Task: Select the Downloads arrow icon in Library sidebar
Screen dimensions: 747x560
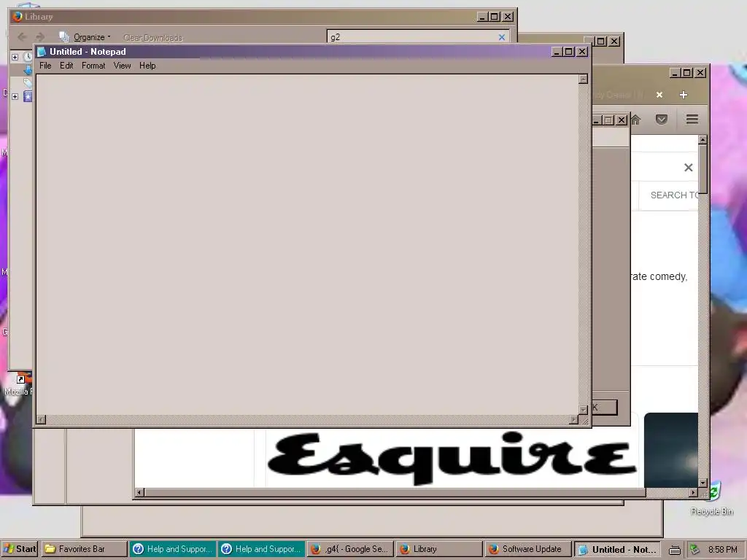Action: [28, 71]
